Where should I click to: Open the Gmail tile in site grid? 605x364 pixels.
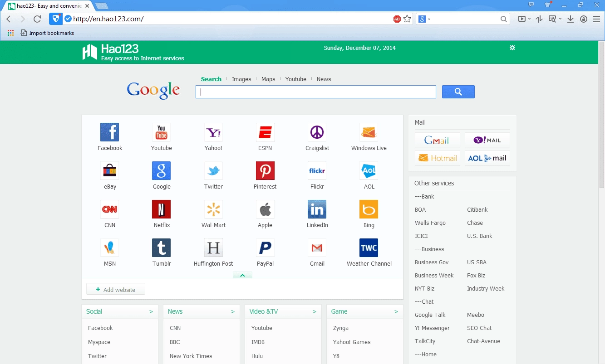[317, 248]
